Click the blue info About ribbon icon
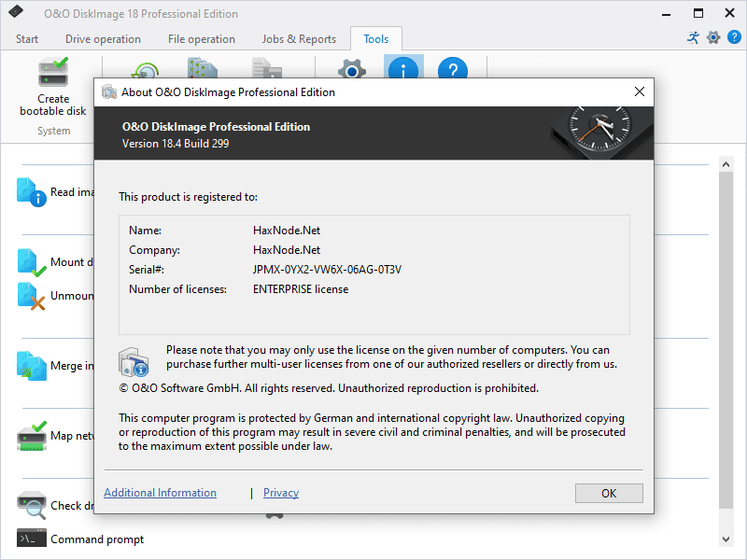This screenshot has height=560, width=747. click(403, 66)
